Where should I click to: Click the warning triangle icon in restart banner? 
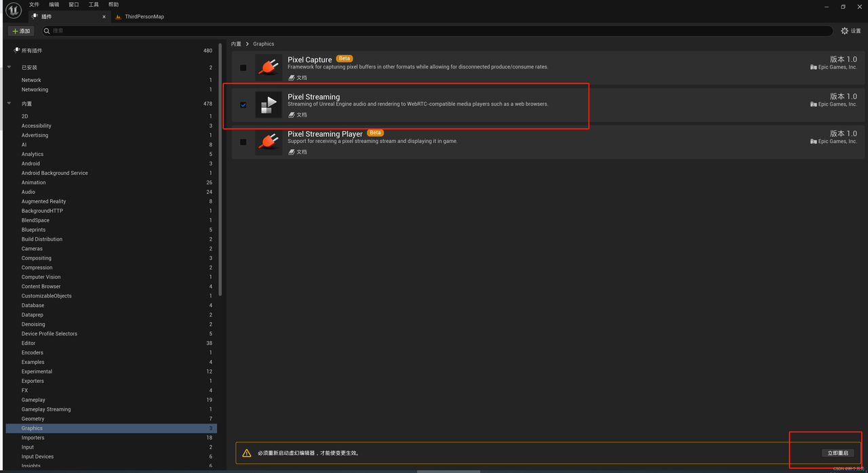tap(247, 453)
